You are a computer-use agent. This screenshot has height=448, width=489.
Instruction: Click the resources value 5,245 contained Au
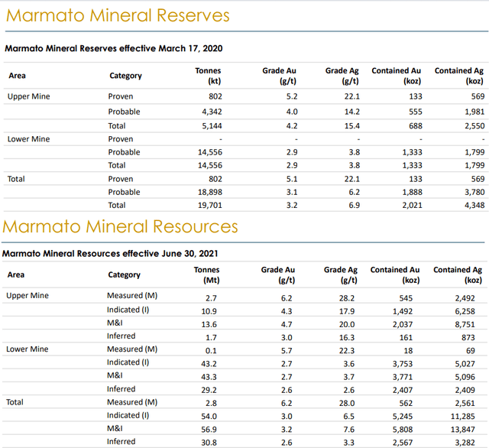pyautogui.click(x=403, y=416)
